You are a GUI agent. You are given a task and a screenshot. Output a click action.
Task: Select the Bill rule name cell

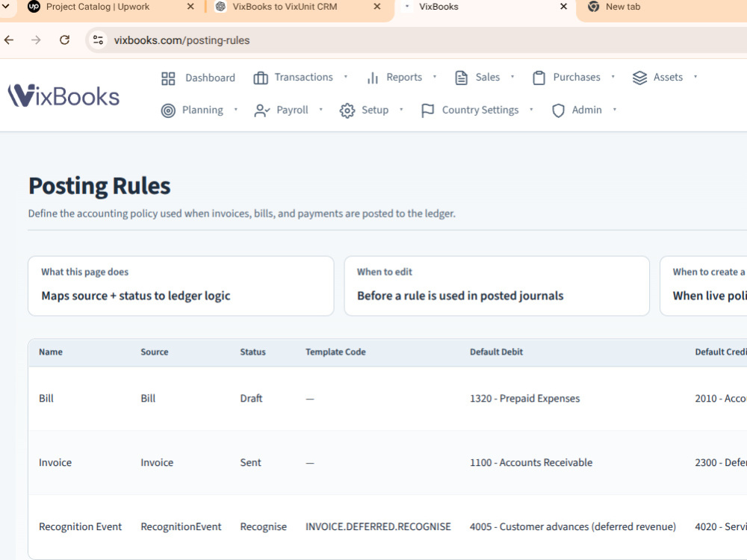tap(46, 398)
